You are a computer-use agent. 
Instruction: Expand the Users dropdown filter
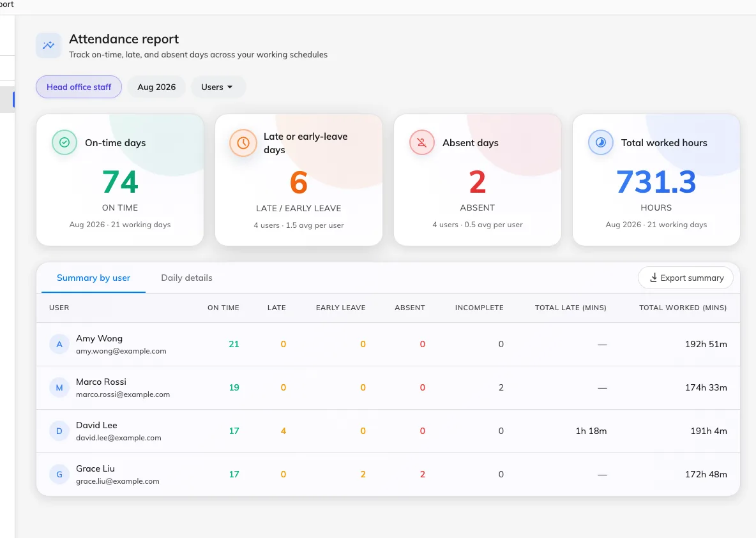218,87
